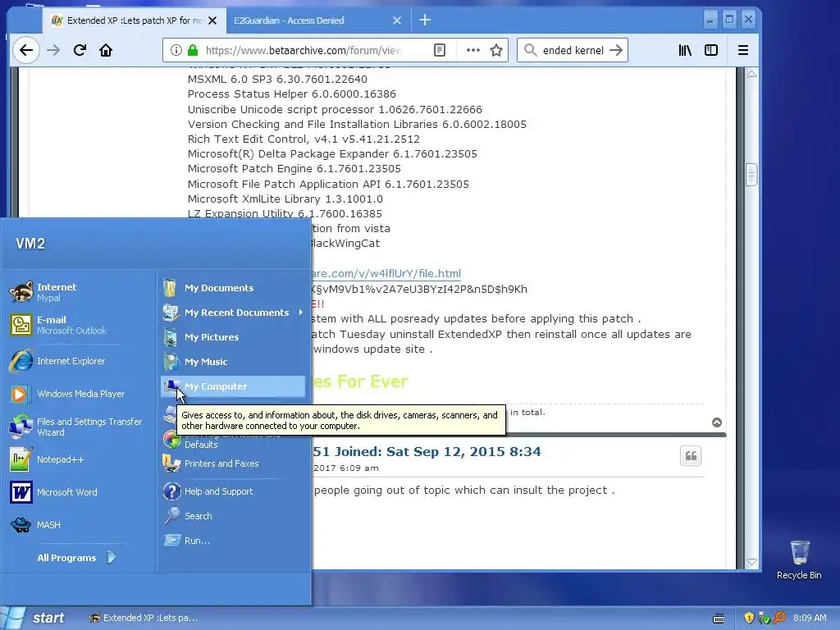This screenshot has width=840, height=630.
Task: Open the browser Library icon
Action: pyautogui.click(x=685, y=50)
